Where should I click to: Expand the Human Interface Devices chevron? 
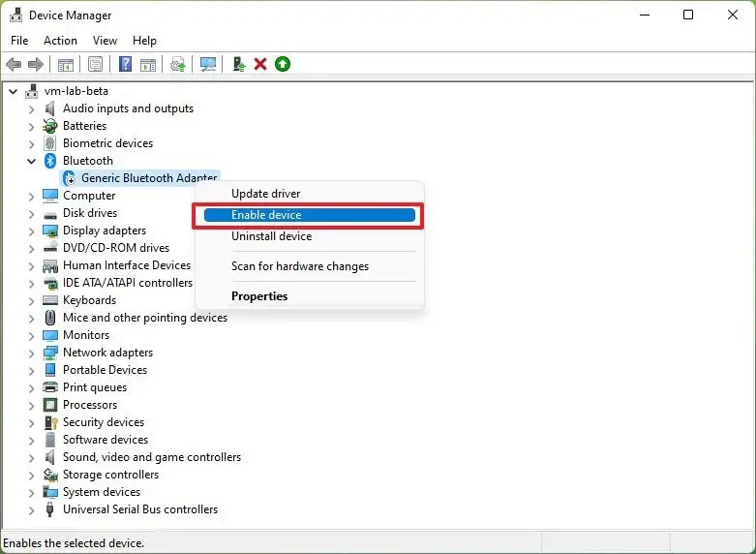click(x=31, y=266)
